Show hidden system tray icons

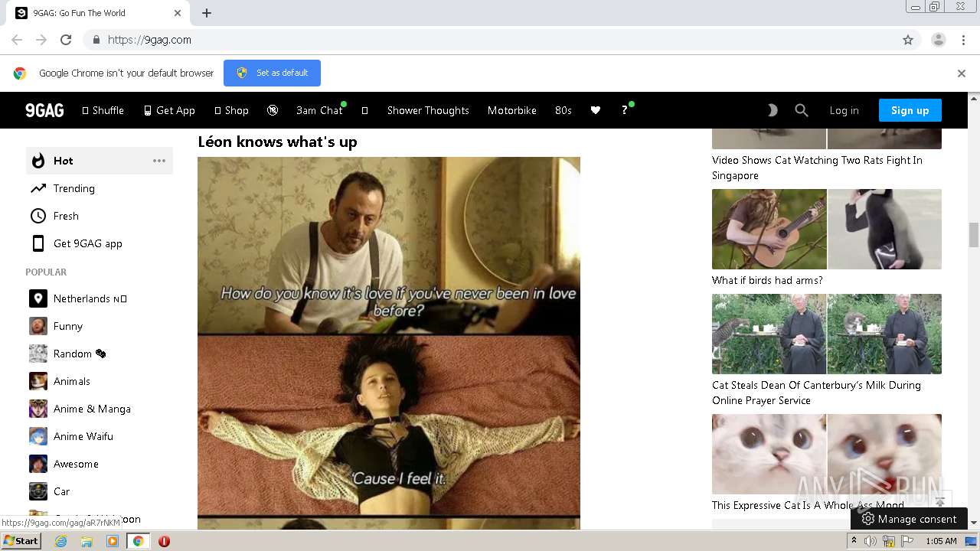(854, 541)
